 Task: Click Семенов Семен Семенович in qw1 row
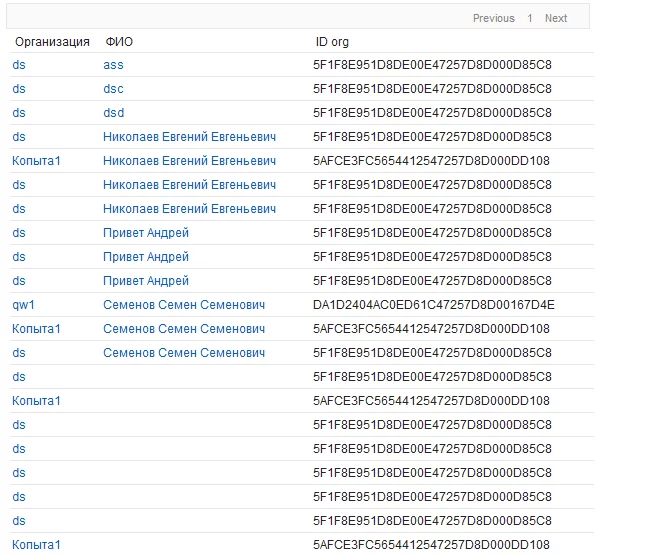[x=184, y=305]
